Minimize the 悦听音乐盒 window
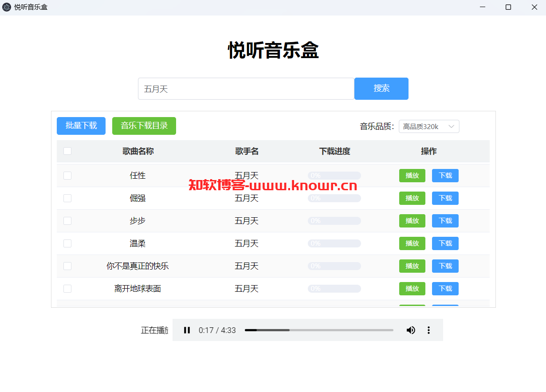Screen dimensions: 546x392 (x=483, y=7)
